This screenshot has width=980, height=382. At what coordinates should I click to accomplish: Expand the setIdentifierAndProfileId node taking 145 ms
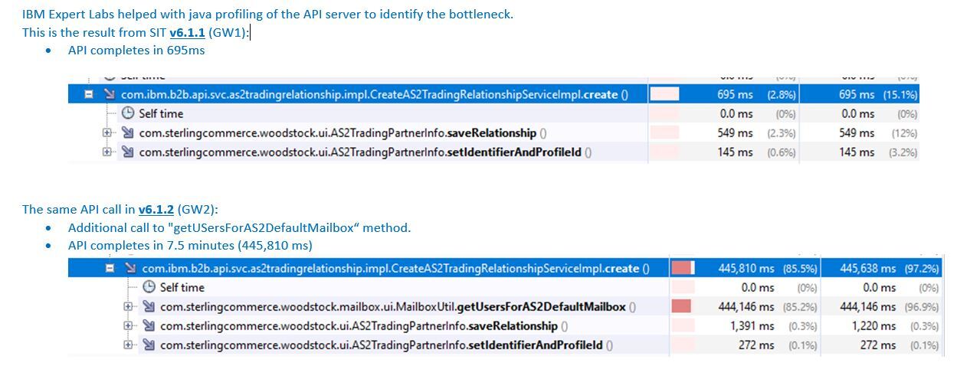(x=107, y=152)
